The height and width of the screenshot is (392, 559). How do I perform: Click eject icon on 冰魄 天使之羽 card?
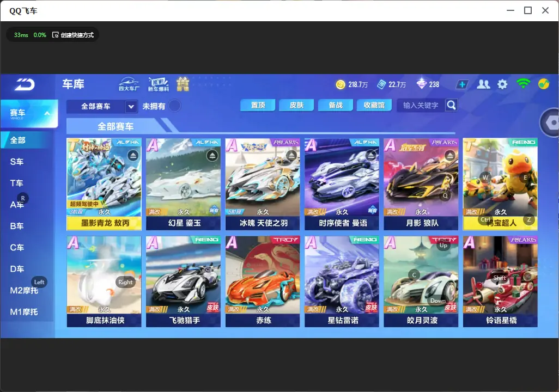[291, 155]
